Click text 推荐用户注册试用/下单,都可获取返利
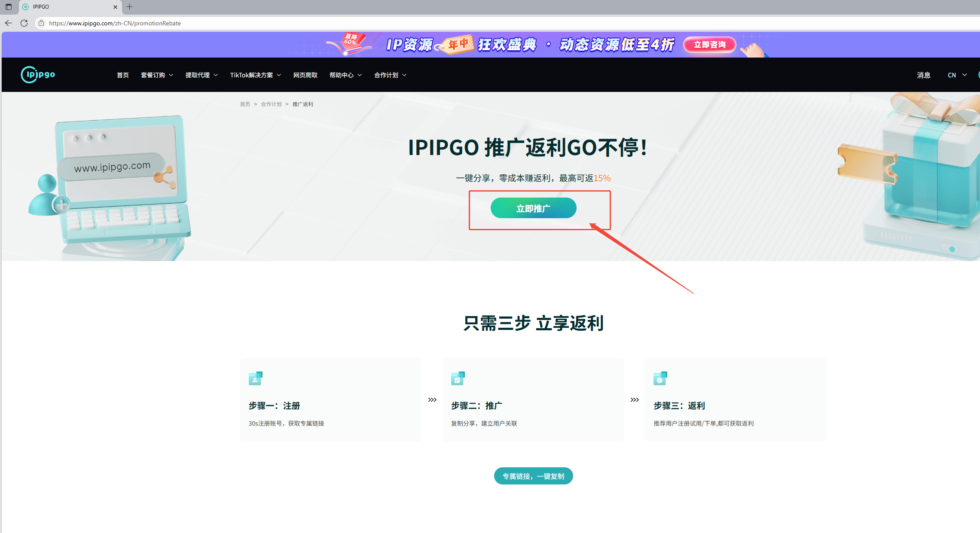 [x=704, y=423]
